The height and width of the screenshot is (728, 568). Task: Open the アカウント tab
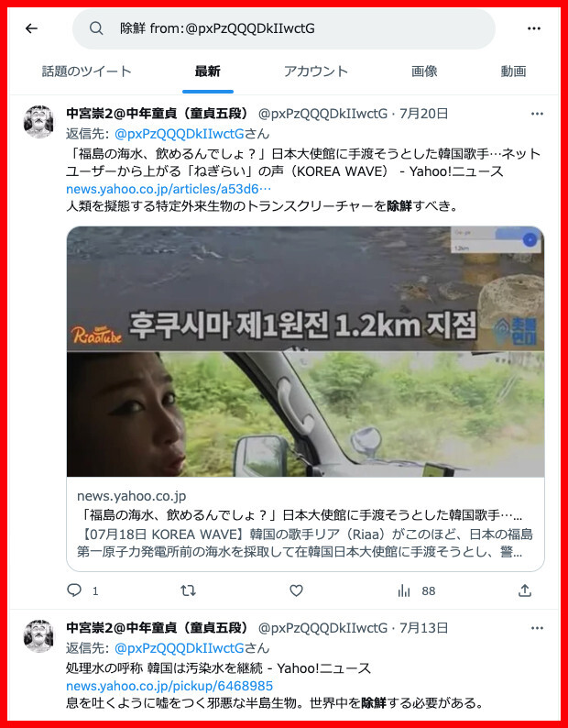315,72
